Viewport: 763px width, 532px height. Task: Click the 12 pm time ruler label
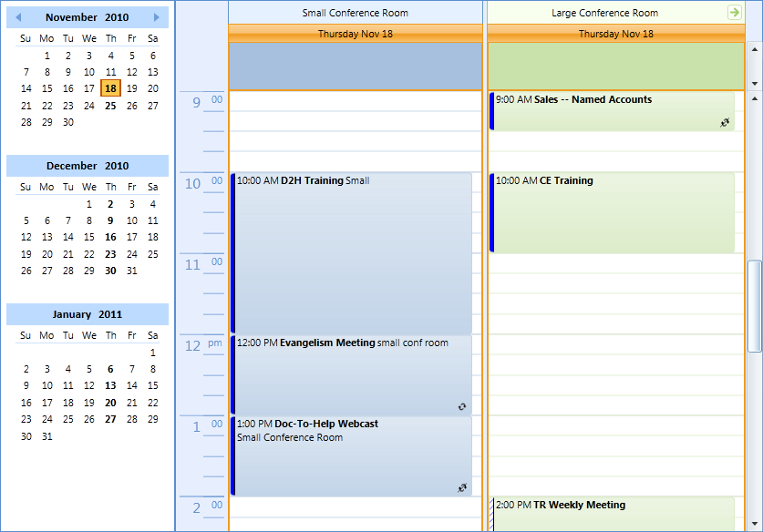[x=204, y=345]
